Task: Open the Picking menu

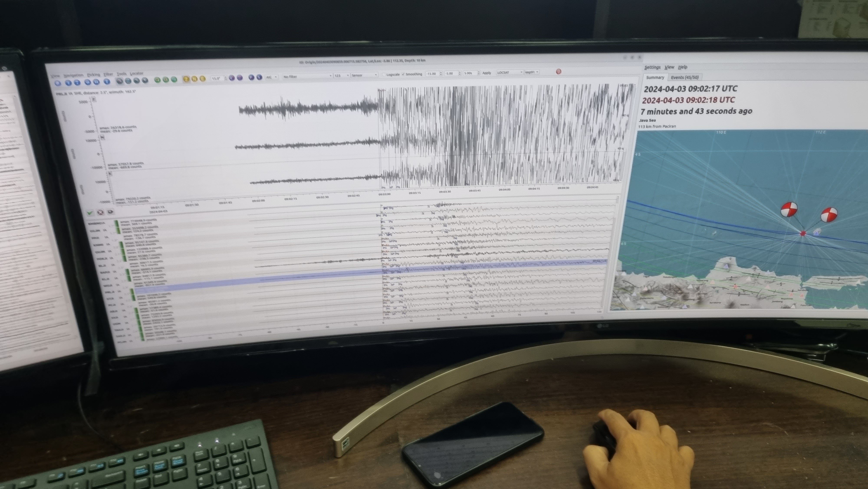Action: coord(93,74)
